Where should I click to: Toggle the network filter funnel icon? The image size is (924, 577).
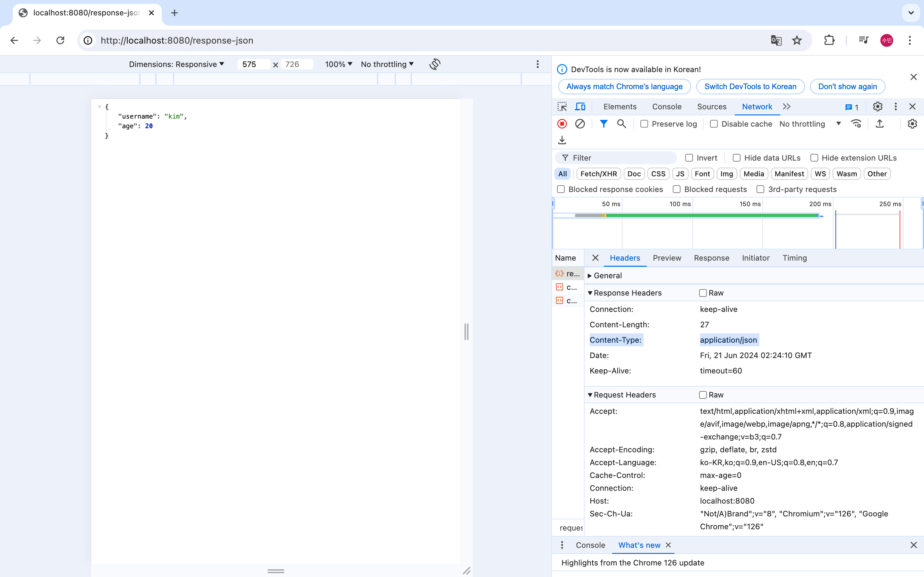click(x=603, y=124)
